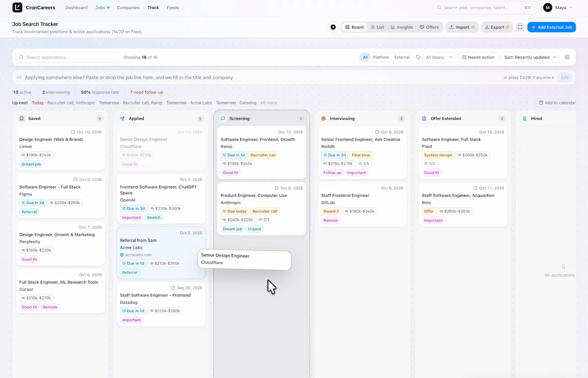Click the globe icon beside acmelabs.com
This screenshot has width=588, height=378.
click(x=122, y=255)
